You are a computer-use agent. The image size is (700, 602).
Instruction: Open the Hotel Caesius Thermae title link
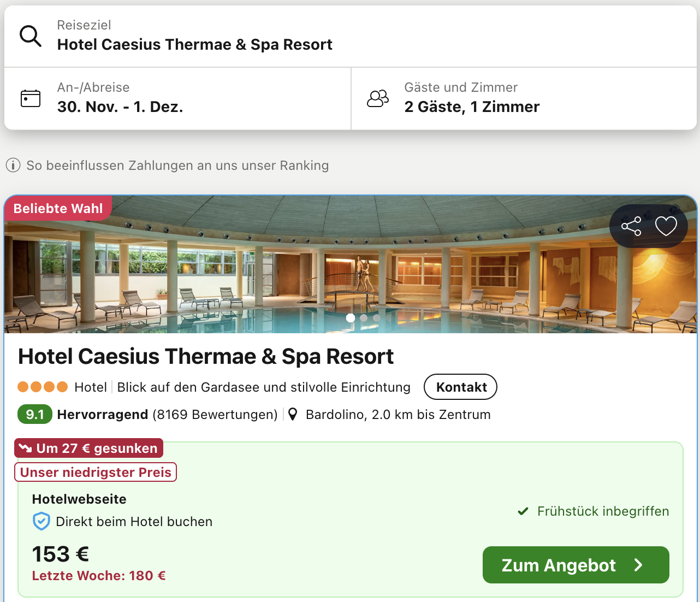click(206, 357)
